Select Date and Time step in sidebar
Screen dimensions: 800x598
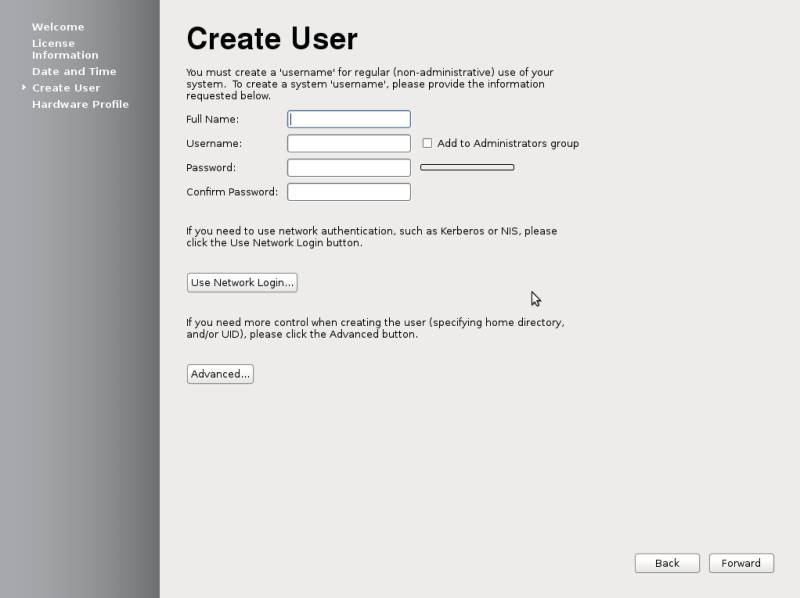pyautogui.click(x=74, y=71)
